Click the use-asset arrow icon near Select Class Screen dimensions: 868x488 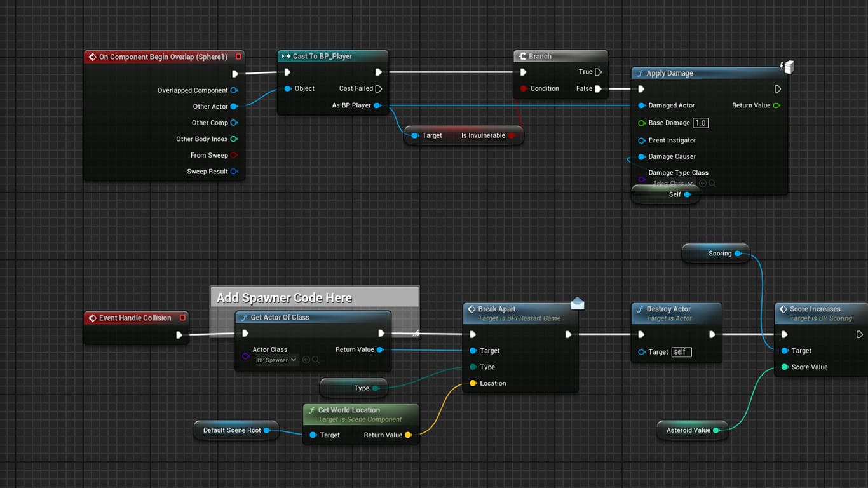703,183
